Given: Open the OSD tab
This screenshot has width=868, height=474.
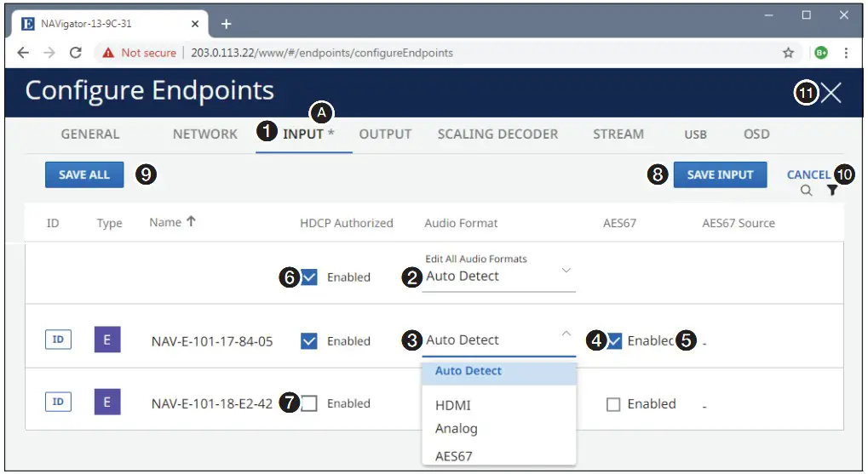Looking at the screenshot, I should coord(756,134).
